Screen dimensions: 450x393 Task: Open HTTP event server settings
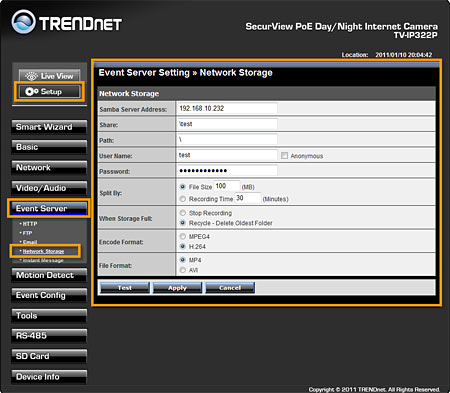pos(29,224)
